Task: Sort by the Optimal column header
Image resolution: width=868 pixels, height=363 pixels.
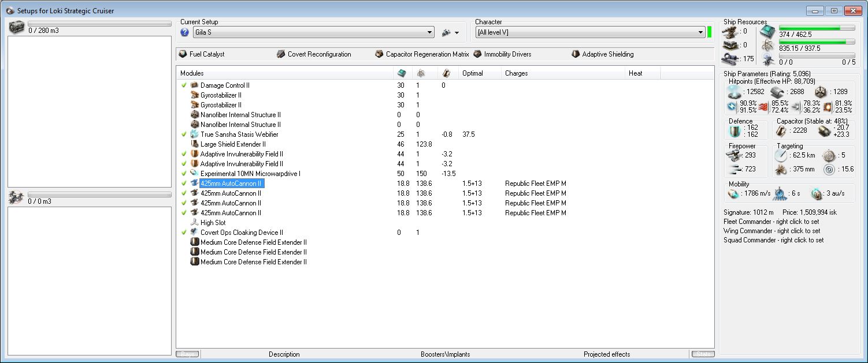Action: [480, 73]
